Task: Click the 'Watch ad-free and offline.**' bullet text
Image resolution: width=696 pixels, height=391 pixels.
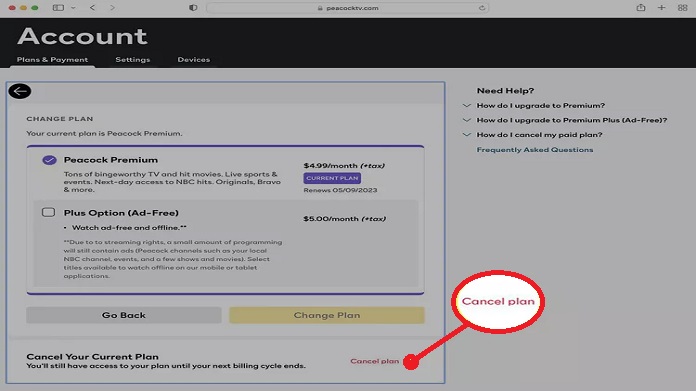Action: [x=129, y=228]
